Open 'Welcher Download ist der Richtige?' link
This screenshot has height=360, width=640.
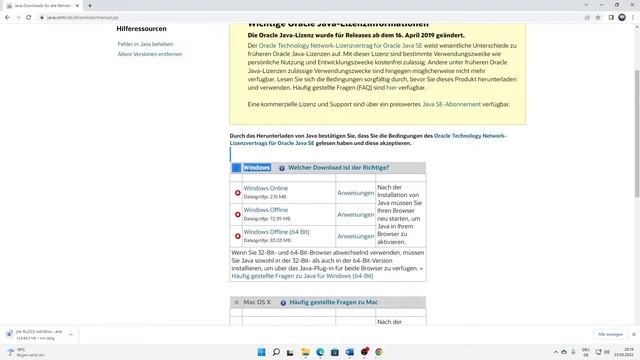[339, 168]
